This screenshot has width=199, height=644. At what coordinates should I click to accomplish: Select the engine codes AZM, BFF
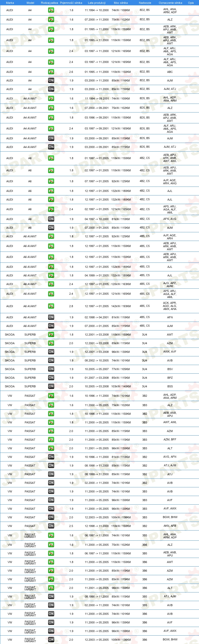pyautogui.click(x=170, y=439)
